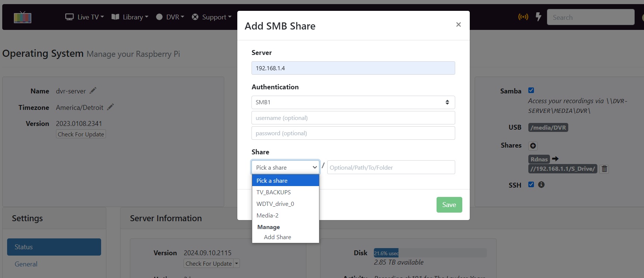Edit the America/Detroit timezone pencil icon
This screenshot has height=278, width=644.
click(110, 107)
